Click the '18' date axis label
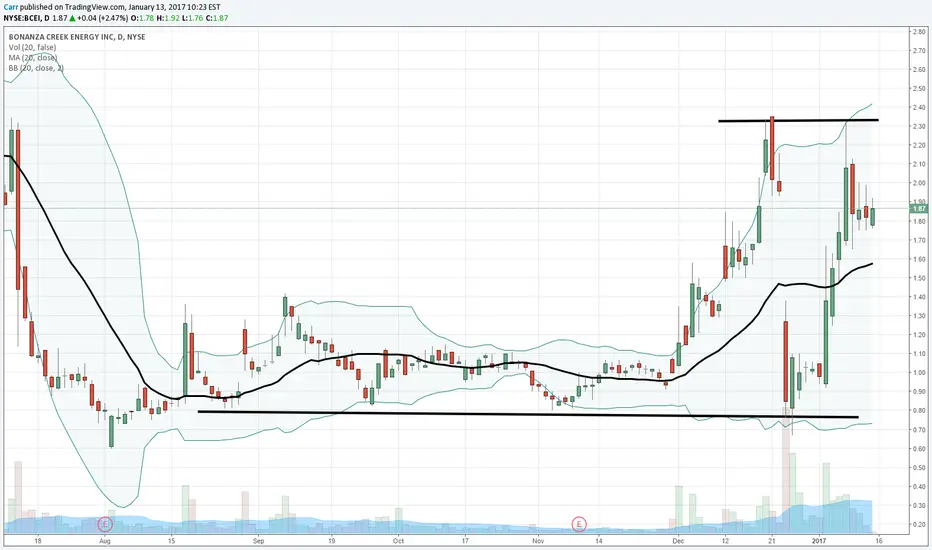The height and width of the screenshot is (550, 932). [38, 541]
